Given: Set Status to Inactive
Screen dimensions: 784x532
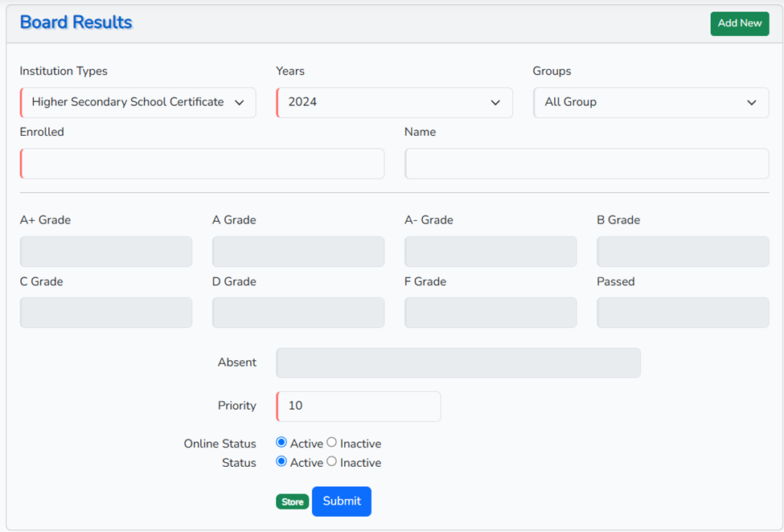Looking at the screenshot, I should tap(331, 462).
